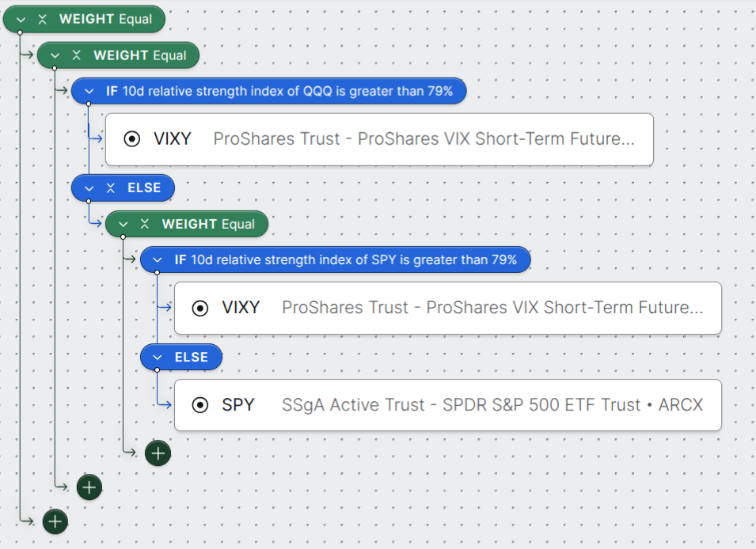This screenshot has height=549, width=756.
Task: Collapse the IF QQQ relative strength condition chevron
Action: 89,91
